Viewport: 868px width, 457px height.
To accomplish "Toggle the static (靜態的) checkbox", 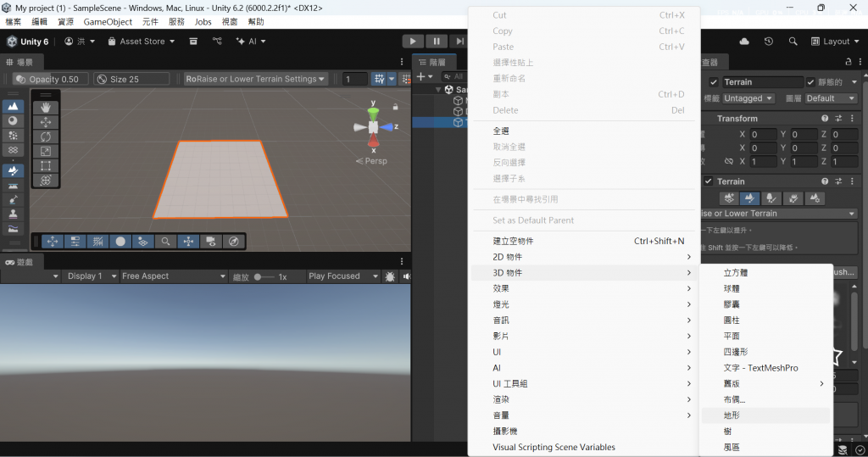I will (811, 82).
